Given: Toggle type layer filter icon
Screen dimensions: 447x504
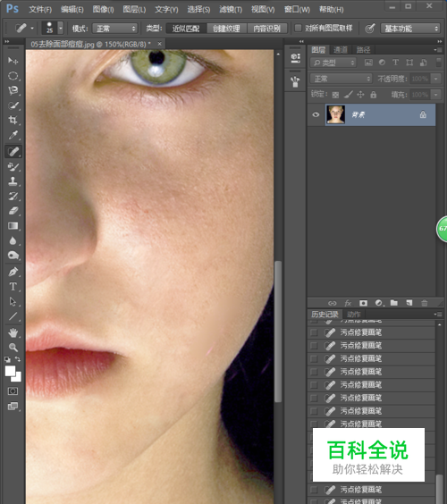Looking at the screenshot, I should point(395,63).
